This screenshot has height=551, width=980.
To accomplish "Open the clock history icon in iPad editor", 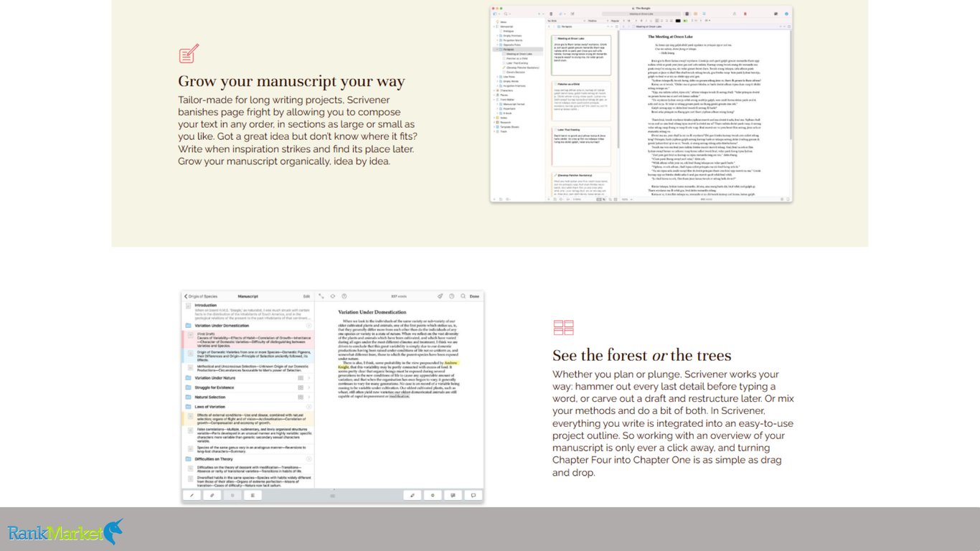I will [451, 296].
